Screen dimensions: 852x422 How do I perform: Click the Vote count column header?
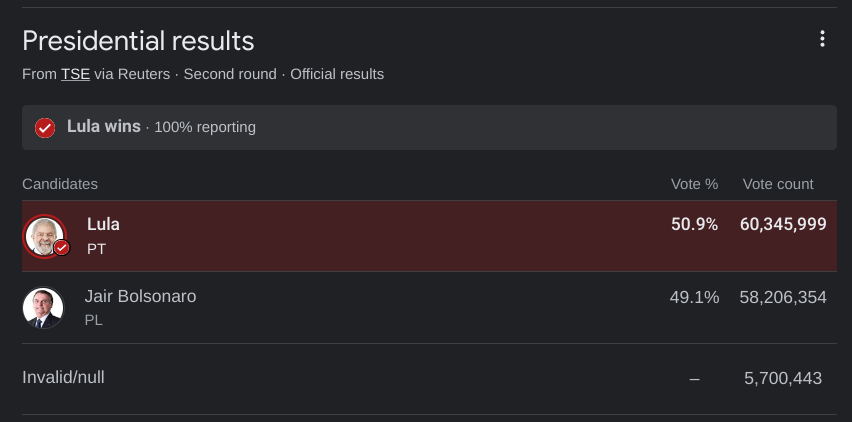(x=778, y=184)
